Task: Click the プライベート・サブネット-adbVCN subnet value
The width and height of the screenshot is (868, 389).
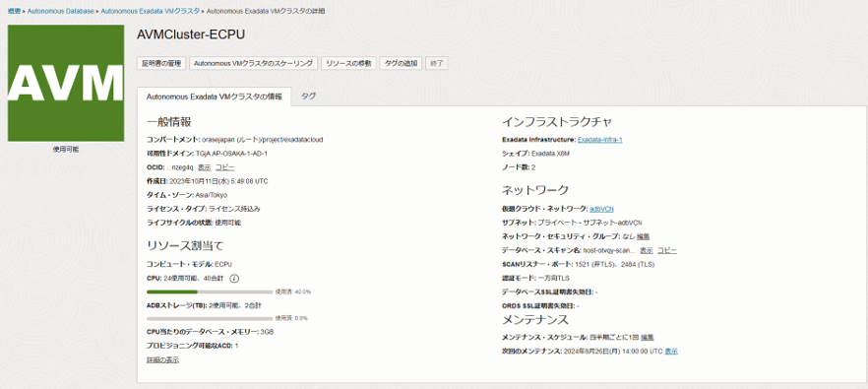Action: [x=589, y=223]
